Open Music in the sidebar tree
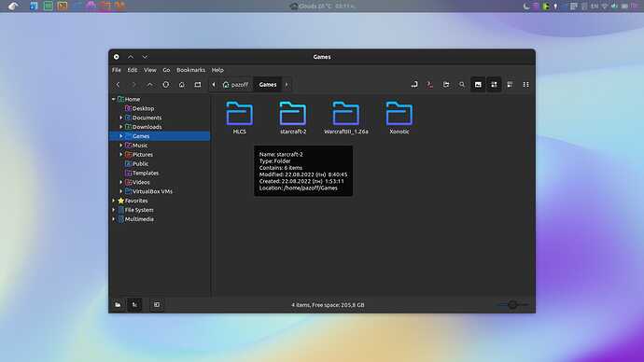This screenshot has width=644, height=362. [x=136, y=146]
